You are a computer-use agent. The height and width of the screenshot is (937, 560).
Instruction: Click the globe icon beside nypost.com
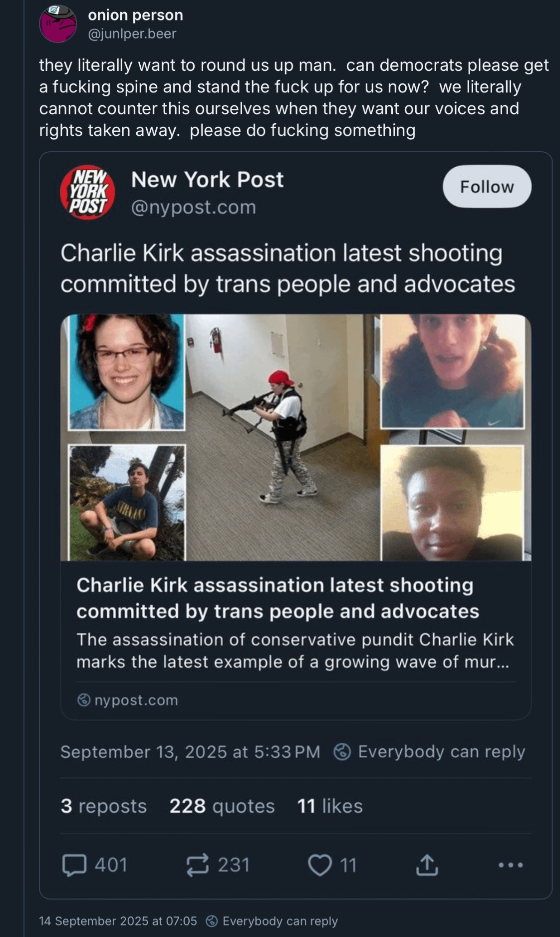click(84, 700)
